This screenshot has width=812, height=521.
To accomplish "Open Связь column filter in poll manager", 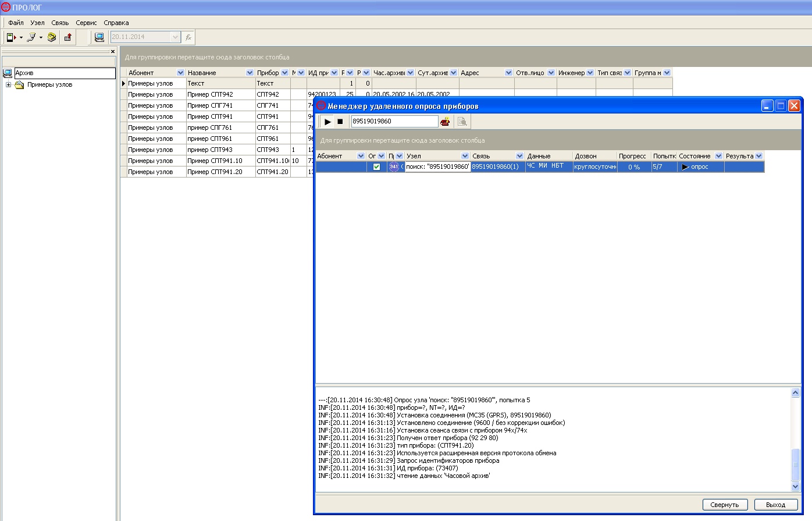I will (x=520, y=156).
